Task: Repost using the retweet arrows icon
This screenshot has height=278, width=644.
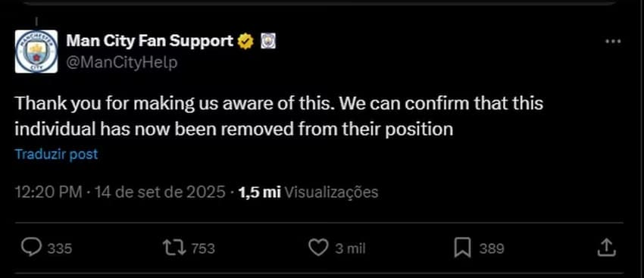Action: click(174, 248)
